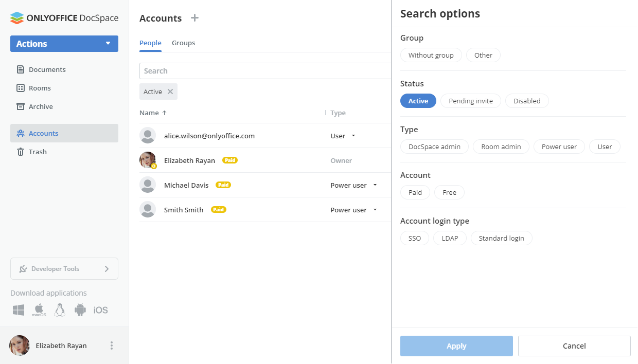The image size is (638, 364).
Task: Go to Rooms in the sidebar
Action: click(40, 88)
